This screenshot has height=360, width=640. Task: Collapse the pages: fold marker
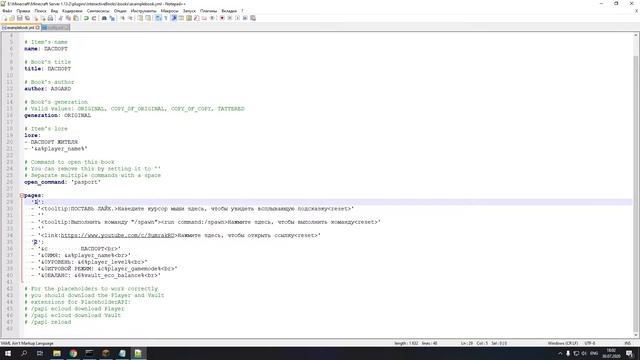tap(22, 196)
